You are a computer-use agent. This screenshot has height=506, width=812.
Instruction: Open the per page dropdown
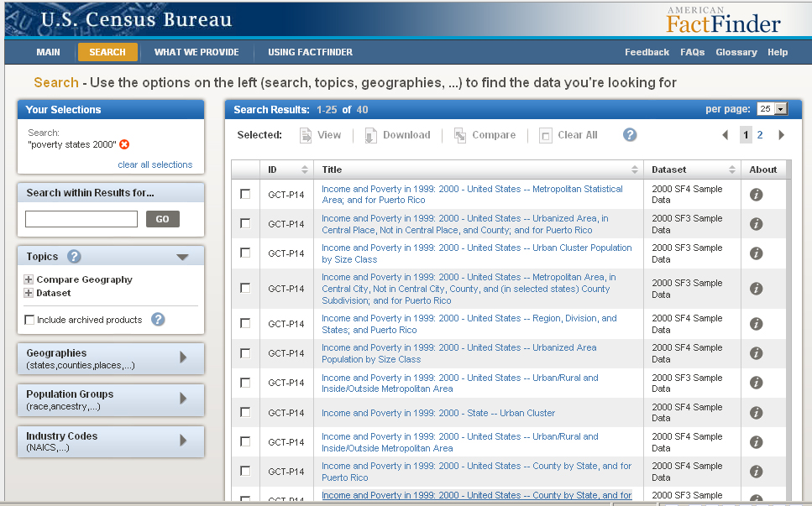pyautogui.click(x=781, y=109)
